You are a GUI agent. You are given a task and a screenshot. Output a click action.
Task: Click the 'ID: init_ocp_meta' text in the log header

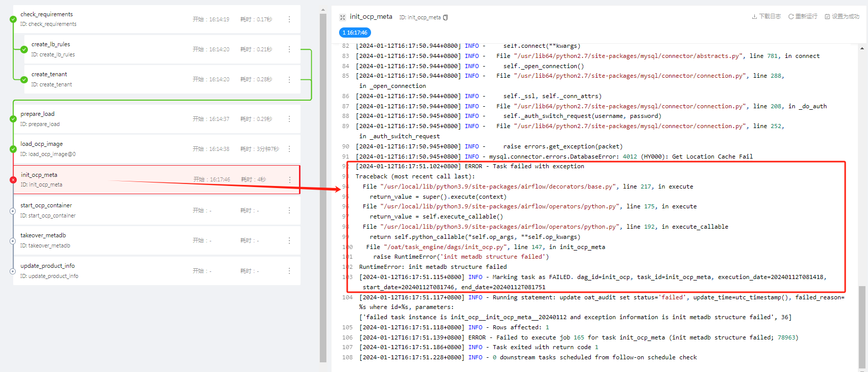coord(420,17)
